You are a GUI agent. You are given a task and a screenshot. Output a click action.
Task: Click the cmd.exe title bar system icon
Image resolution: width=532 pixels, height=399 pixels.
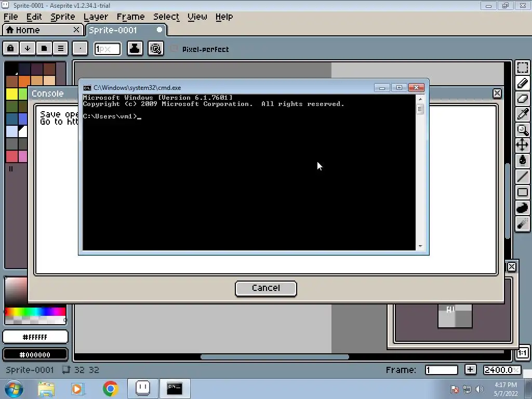87,88
